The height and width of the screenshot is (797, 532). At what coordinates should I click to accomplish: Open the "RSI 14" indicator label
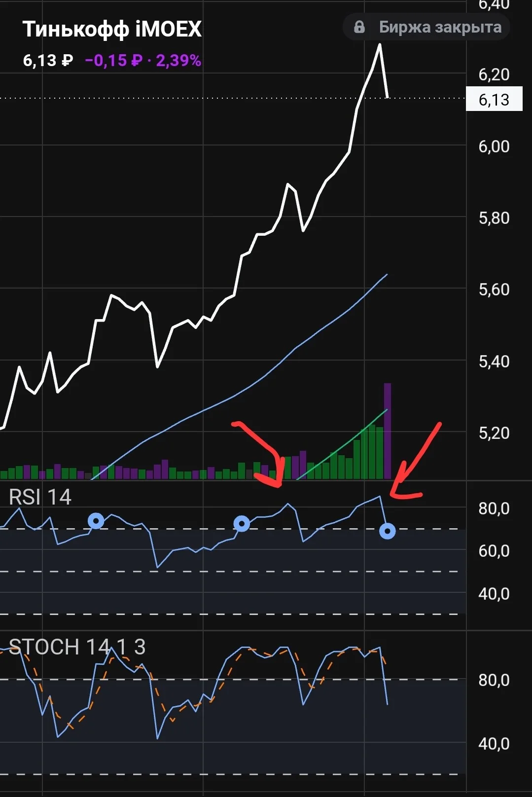40,497
